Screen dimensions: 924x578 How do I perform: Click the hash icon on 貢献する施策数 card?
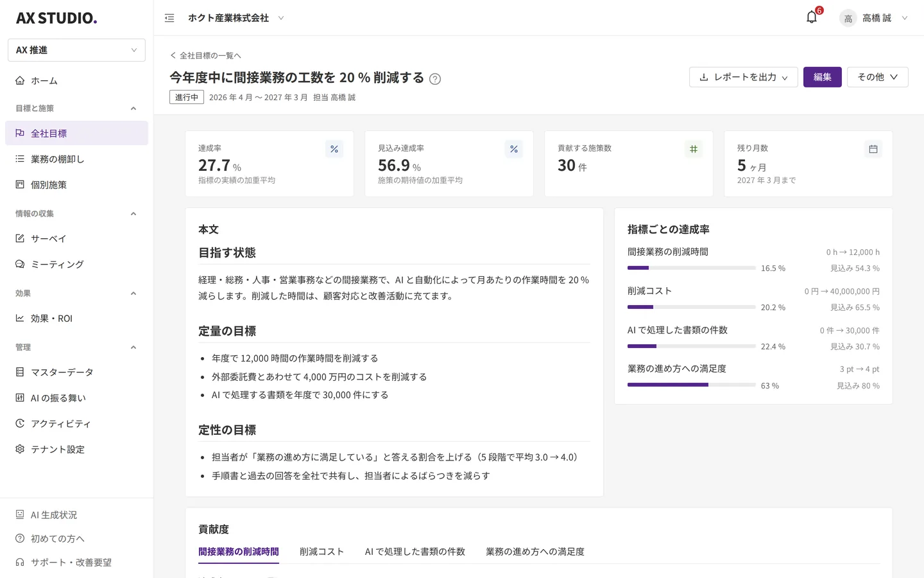(x=694, y=149)
